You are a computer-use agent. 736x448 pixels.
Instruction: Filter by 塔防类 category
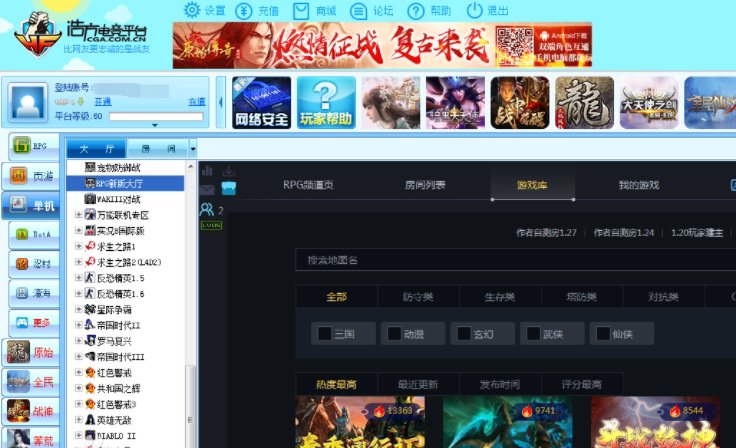(x=582, y=297)
